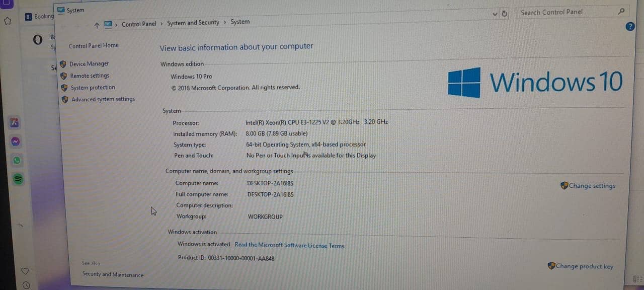Click the heart icon on the left edge
This screenshot has height=290, width=644.
click(x=25, y=271)
